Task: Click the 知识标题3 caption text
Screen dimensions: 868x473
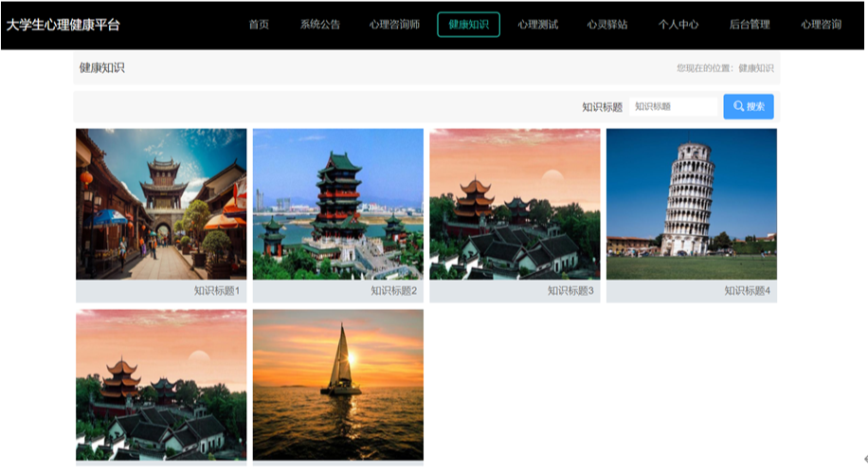Action: [x=570, y=291]
